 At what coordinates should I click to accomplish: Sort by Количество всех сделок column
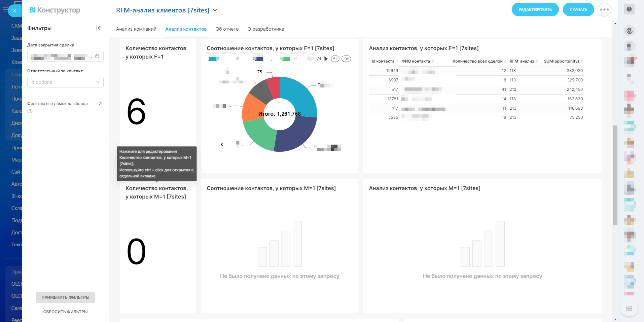click(477, 61)
